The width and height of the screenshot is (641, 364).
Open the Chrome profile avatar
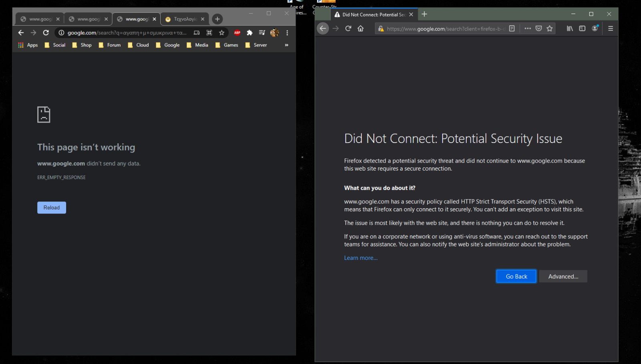(x=274, y=33)
